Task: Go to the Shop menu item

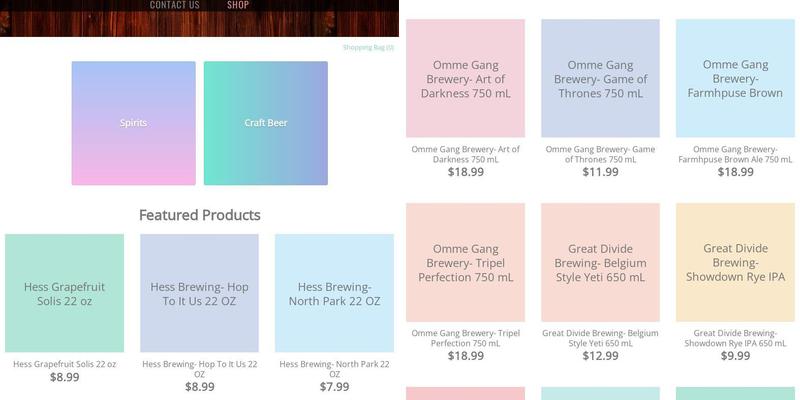Action: 238,5
